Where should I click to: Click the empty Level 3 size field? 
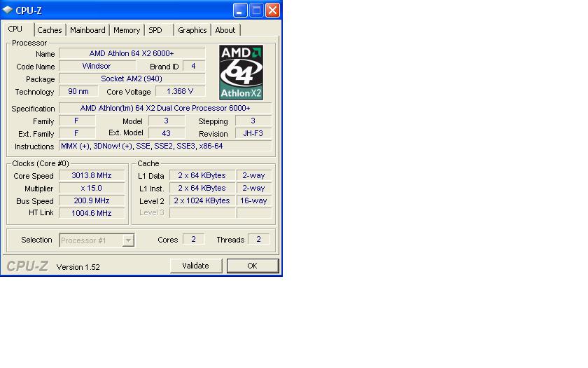click(x=202, y=213)
